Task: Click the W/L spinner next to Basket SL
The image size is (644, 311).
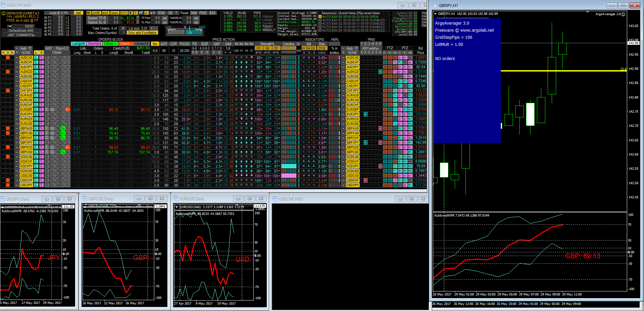Action: 138,22
